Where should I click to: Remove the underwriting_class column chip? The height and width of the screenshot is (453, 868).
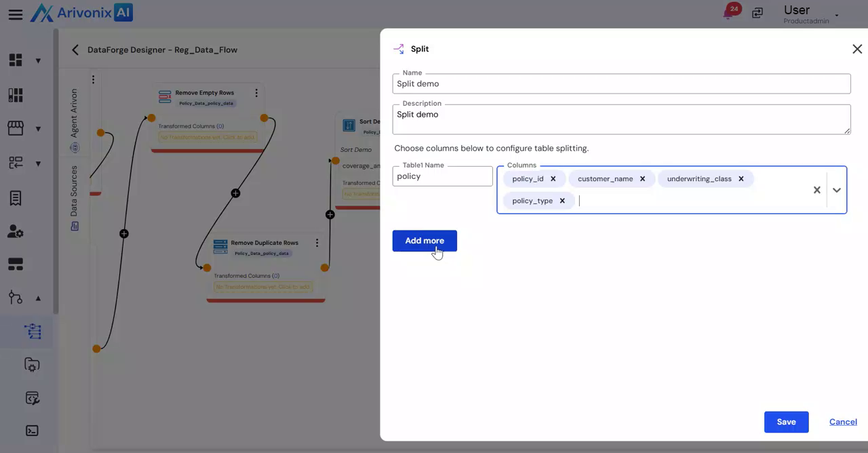coord(741,179)
